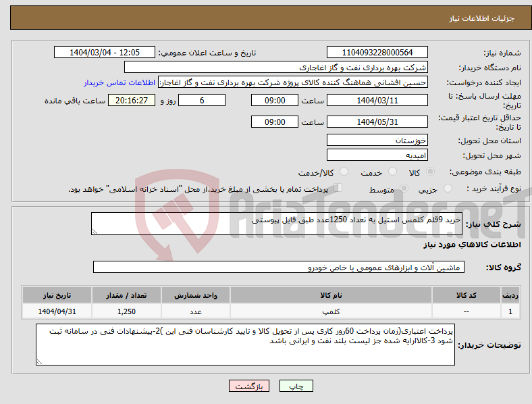Click the واحد شمارش column header
Image resolution: width=532 pixels, height=404 pixels.
coord(196,295)
